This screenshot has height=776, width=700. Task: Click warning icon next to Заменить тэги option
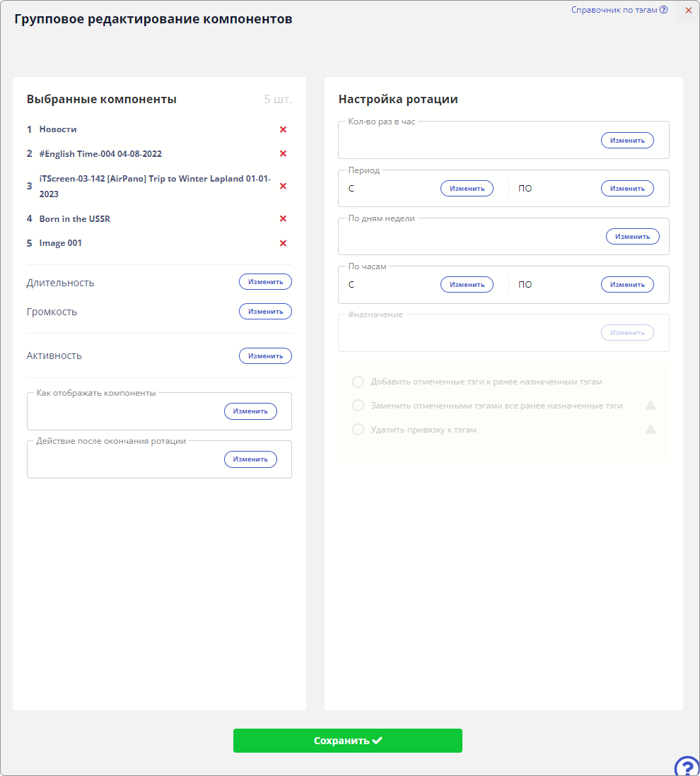point(651,406)
